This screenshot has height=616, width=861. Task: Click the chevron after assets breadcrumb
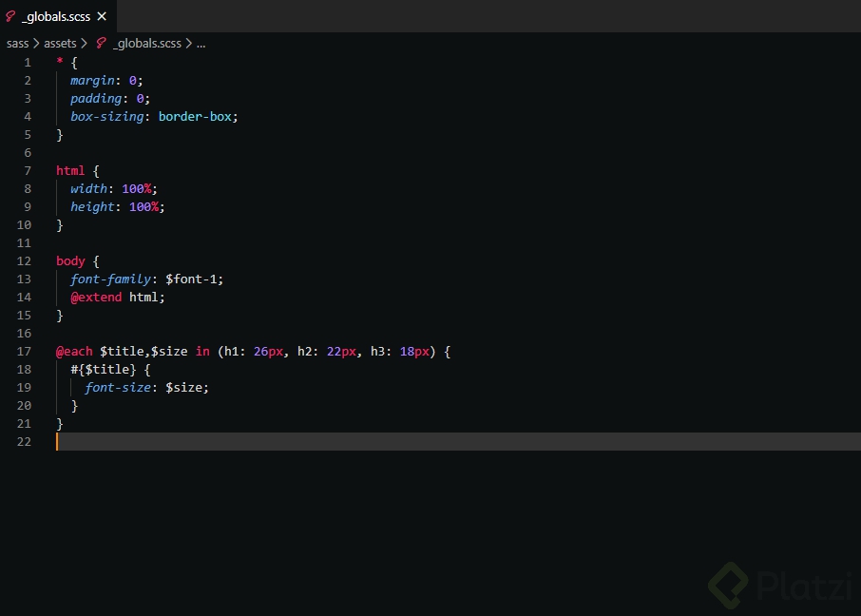[x=84, y=43]
